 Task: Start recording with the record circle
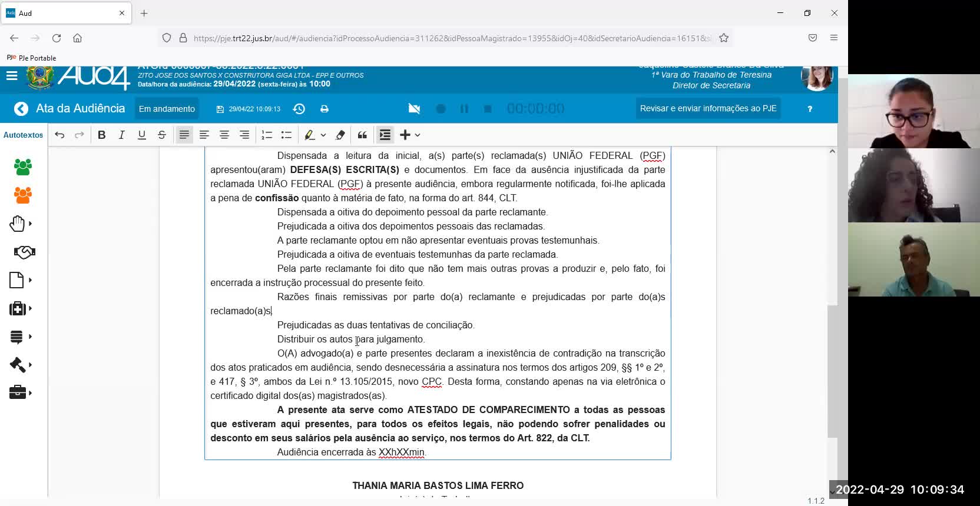(x=441, y=109)
